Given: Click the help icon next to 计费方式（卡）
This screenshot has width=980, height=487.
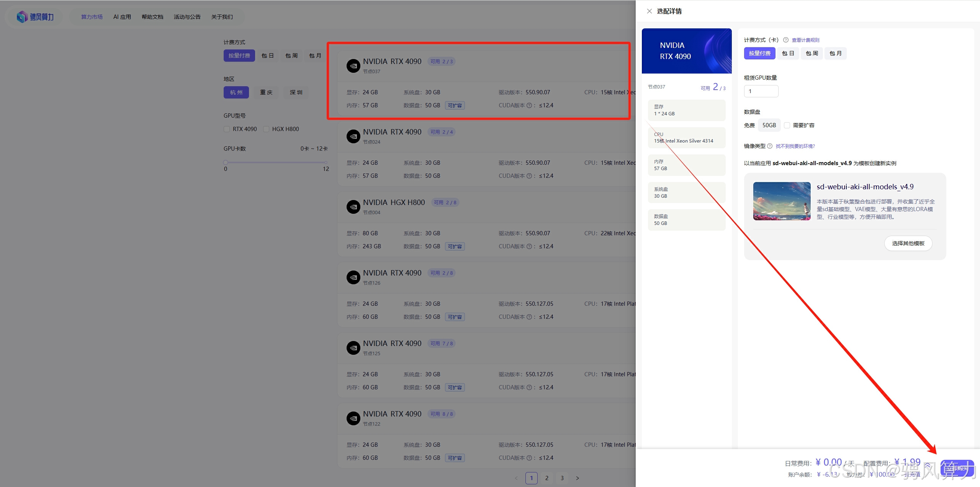Looking at the screenshot, I should point(785,40).
